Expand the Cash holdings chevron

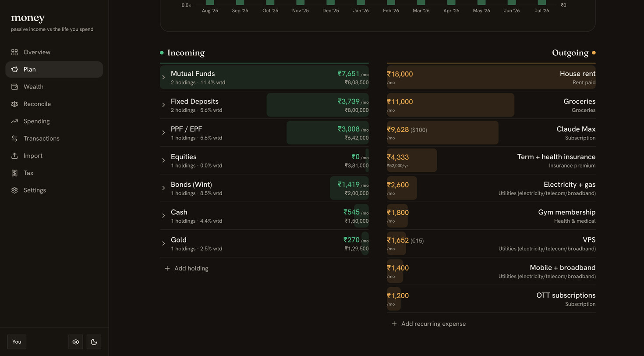163,216
